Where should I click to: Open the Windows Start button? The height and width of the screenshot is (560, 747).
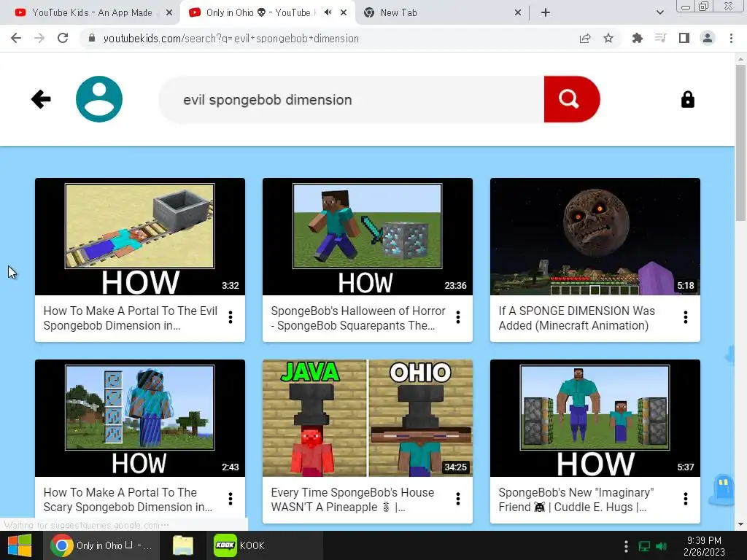pos(20,545)
